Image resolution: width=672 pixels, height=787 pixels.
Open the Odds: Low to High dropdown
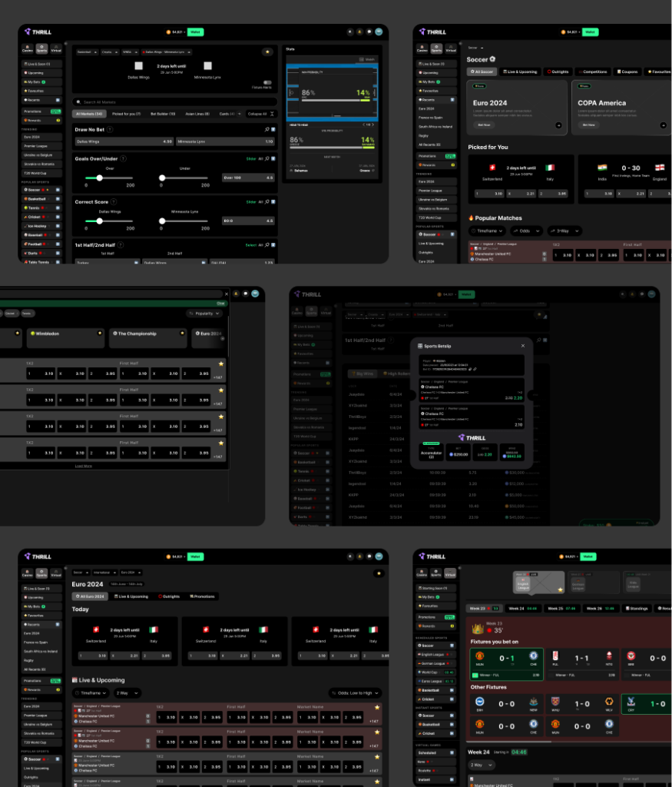click(355, 693)
